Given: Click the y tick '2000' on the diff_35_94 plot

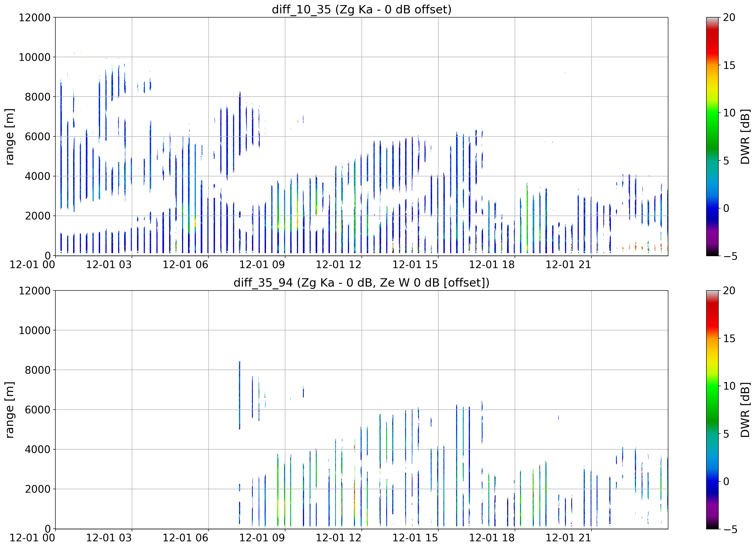Looking at the screenshot, I should [38, 489].
